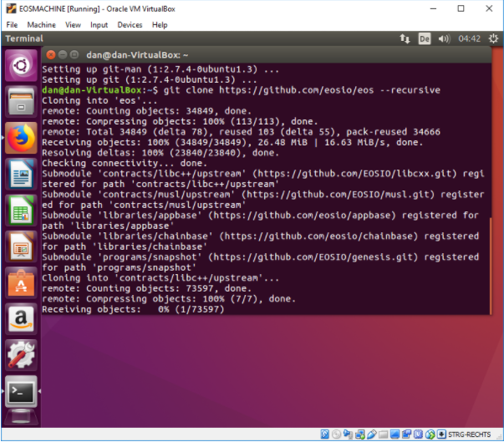Click the keyboard capture arrow indicator
Viewport: 504px width, 442px height.
[x=441, y=434]
